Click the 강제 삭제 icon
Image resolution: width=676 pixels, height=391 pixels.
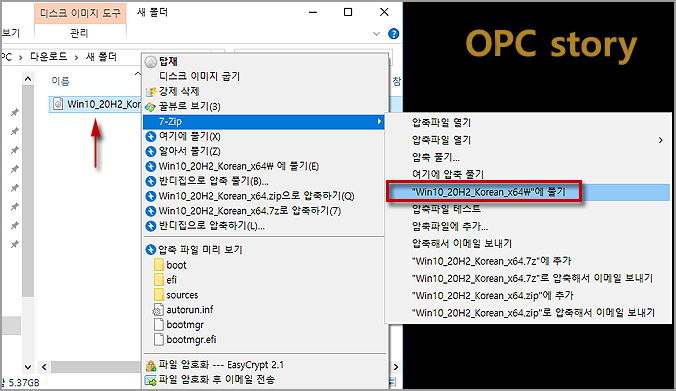[x=150, y=92]
